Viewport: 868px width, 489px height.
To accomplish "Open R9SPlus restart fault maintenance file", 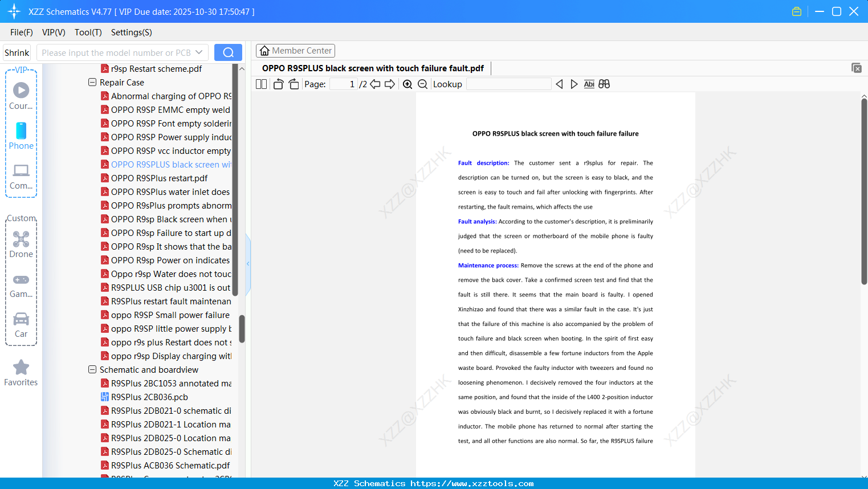I will pos(166,301).
